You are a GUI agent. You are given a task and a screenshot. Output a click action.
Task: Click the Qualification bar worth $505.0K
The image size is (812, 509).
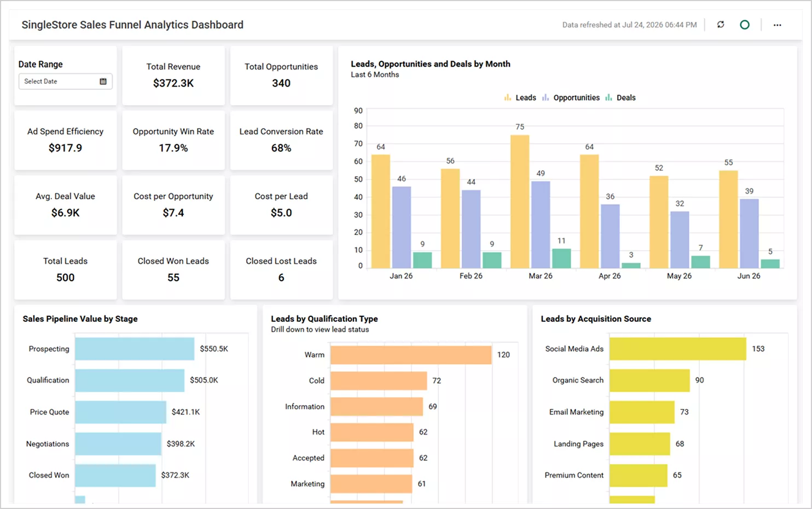(130, 380)
